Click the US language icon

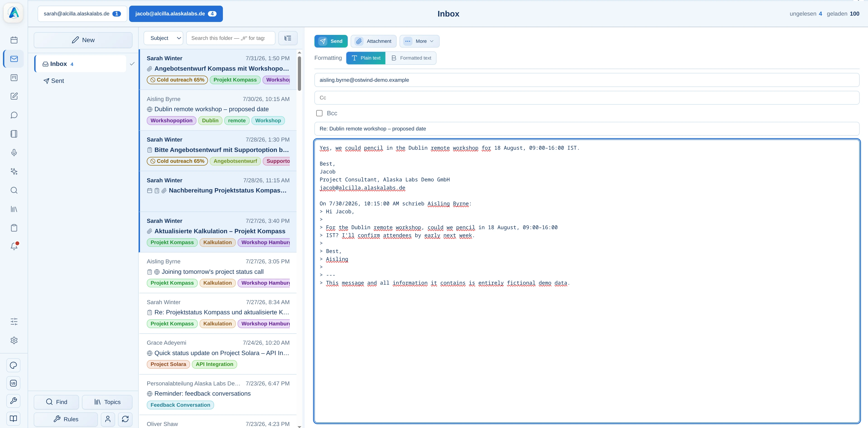(14, 383)
